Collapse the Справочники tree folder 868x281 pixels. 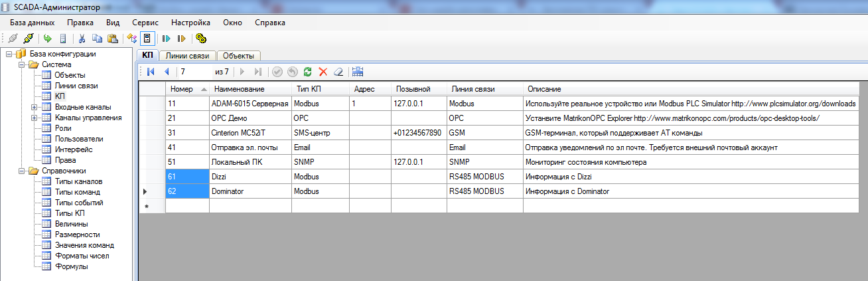(x=22, y=171)
